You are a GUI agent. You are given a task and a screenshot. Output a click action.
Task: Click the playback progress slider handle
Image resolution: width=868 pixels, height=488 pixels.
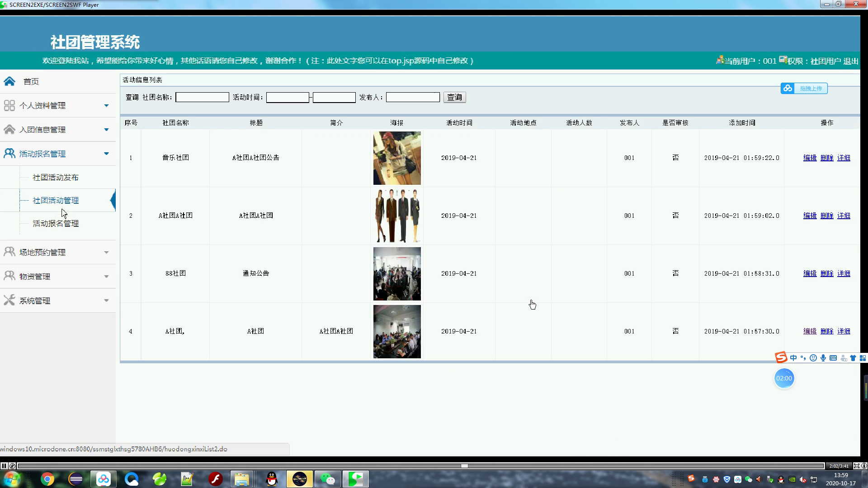tap(464, 466)
